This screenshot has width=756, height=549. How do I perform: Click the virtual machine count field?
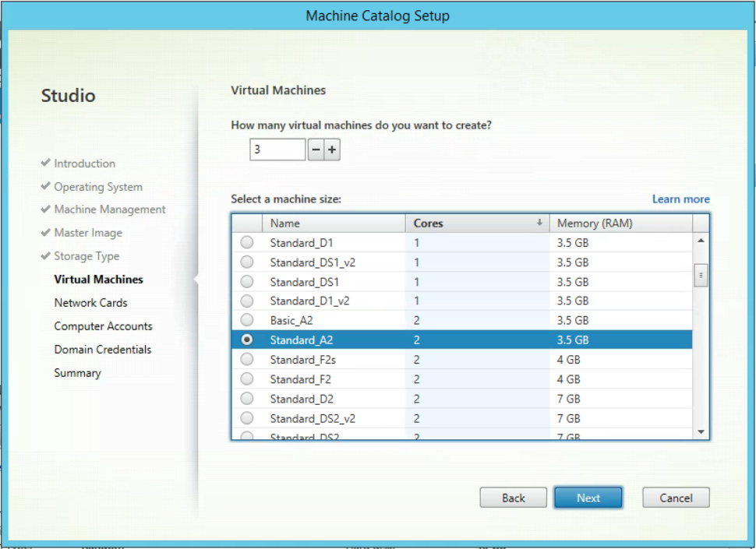[277, 150]
